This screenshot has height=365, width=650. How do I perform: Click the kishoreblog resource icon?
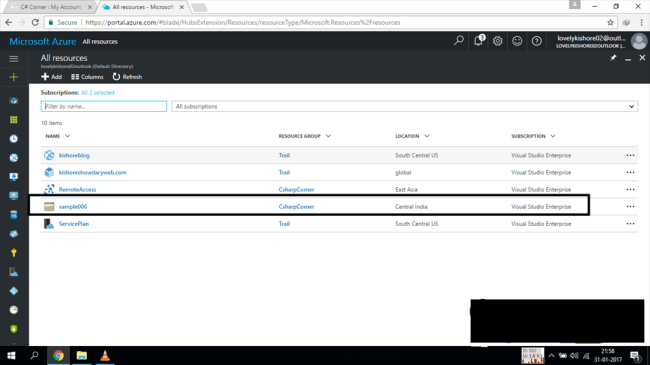(x=49, y=155)
